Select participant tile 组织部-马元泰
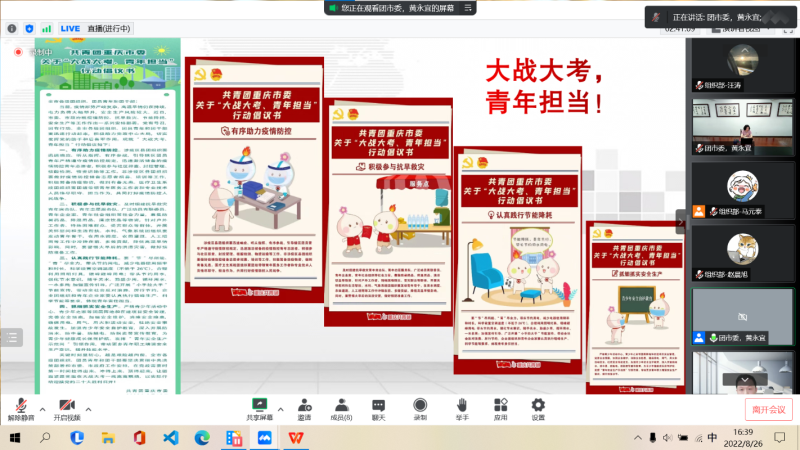This screenshot has height=450, width=800. [743, 191]
